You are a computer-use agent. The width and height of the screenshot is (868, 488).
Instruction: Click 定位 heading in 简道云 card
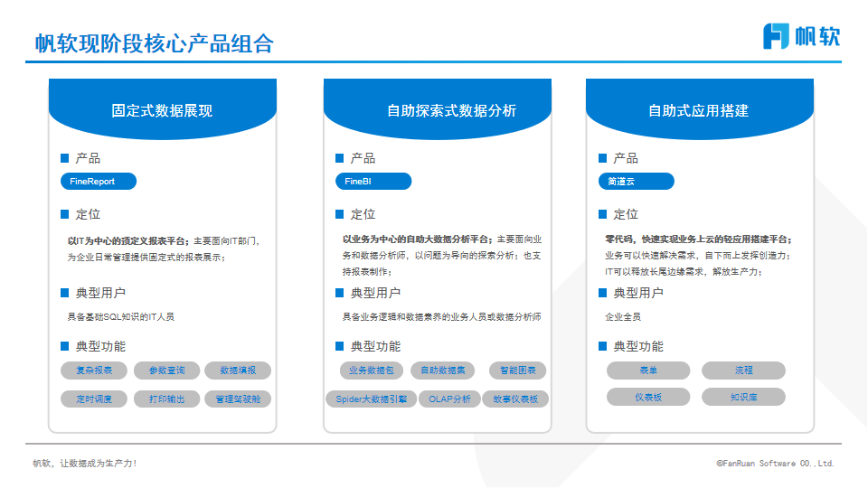(x=626, y=214)
